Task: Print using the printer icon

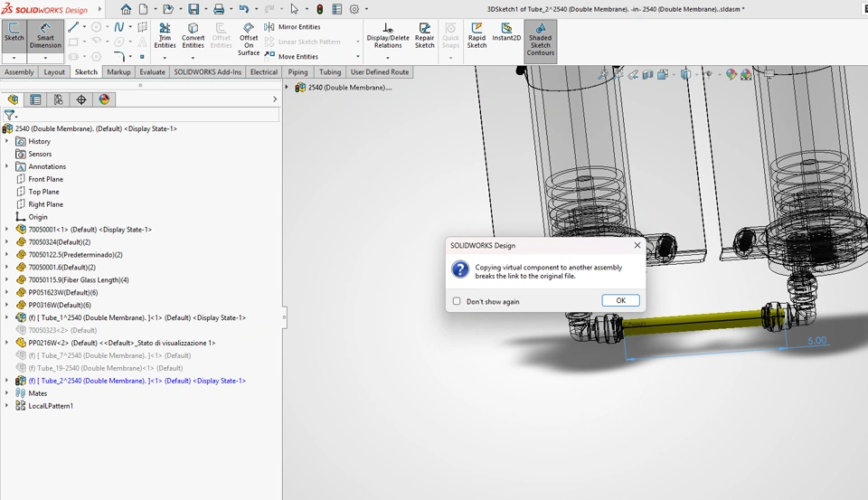Action: 219,9
